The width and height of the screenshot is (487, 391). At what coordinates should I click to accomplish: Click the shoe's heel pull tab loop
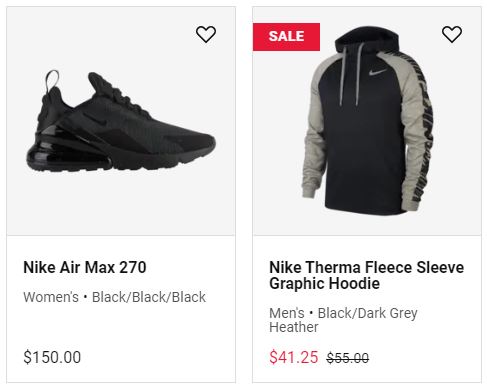[x=52, y=80]
